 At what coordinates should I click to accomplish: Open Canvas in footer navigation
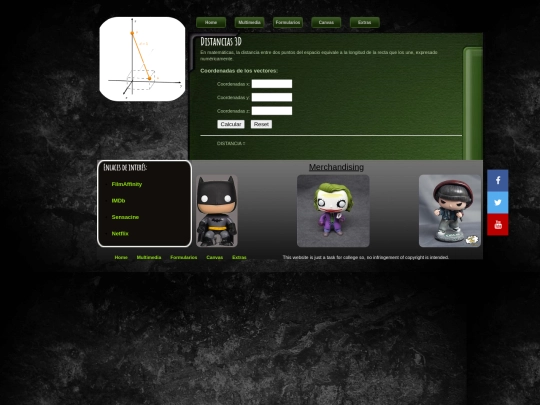click(215, 257)
